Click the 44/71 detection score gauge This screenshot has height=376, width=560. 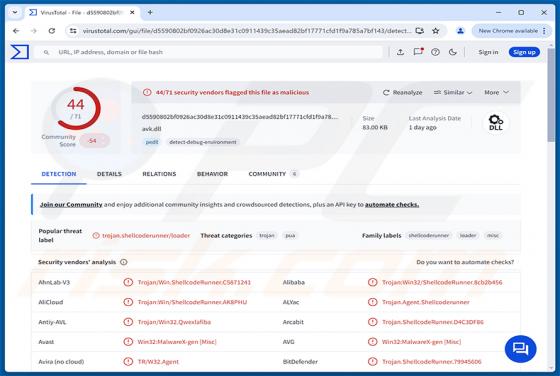click(76, 108)
